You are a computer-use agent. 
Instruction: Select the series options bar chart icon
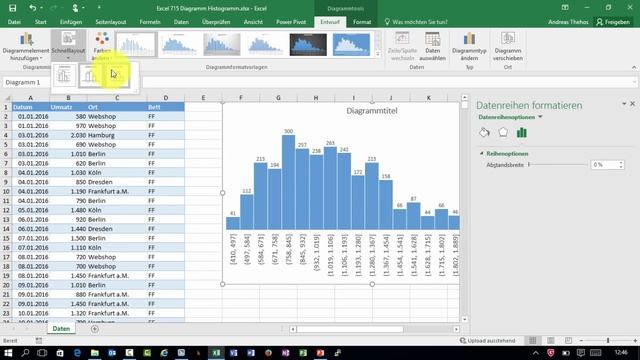[x=522, y=132]
